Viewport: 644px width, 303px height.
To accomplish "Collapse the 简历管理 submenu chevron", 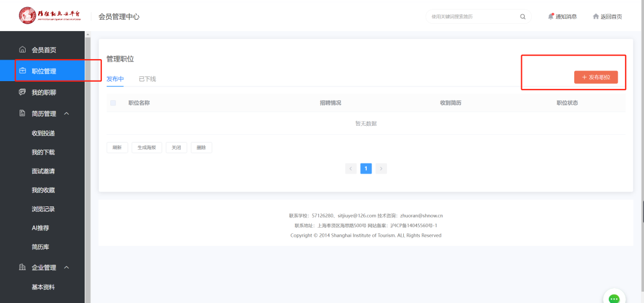I will (x=67, y=113).
